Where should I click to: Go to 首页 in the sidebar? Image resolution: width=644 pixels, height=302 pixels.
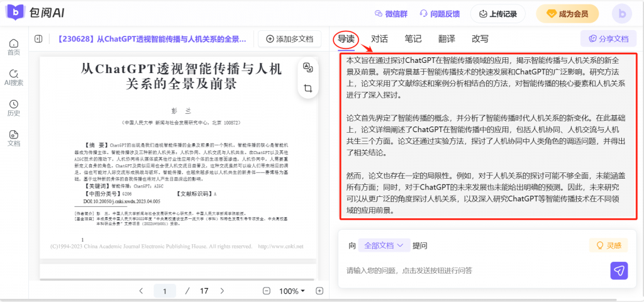tap(14, 47)
